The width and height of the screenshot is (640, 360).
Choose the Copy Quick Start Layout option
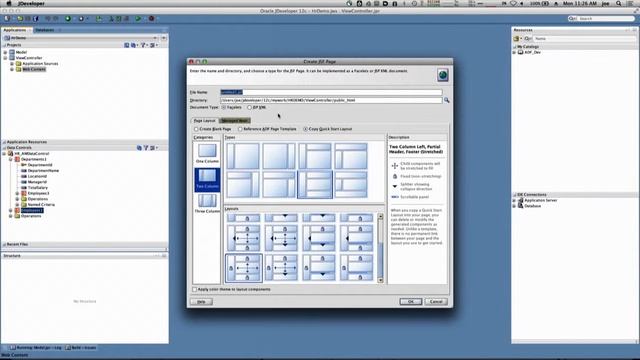coord(305,129)
